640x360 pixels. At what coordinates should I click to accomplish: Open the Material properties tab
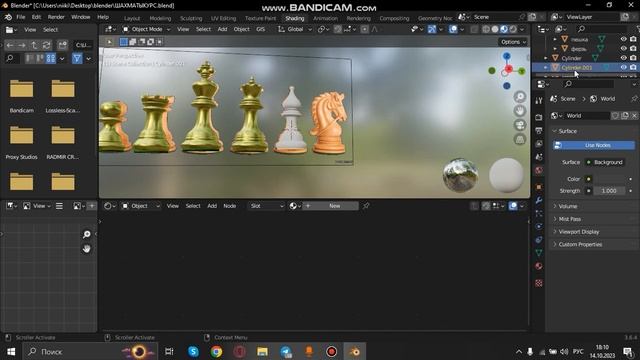point(539,266)
